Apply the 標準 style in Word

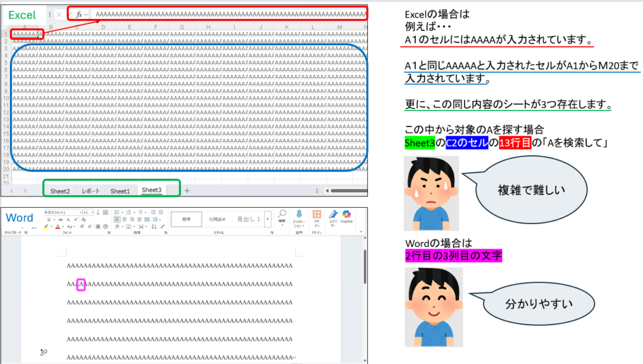(x=186, y=219)
